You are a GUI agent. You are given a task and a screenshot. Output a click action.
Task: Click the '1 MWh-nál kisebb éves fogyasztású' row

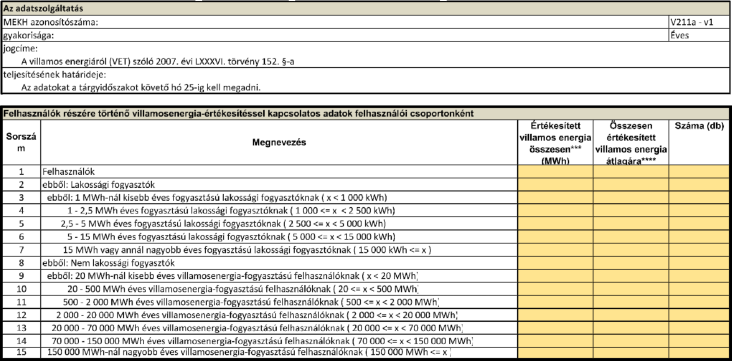(x=279, y=198)
